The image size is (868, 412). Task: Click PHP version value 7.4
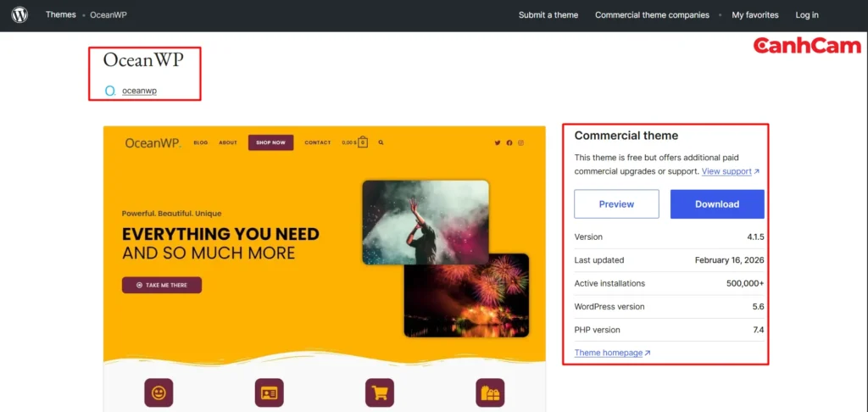coord(759,330)
